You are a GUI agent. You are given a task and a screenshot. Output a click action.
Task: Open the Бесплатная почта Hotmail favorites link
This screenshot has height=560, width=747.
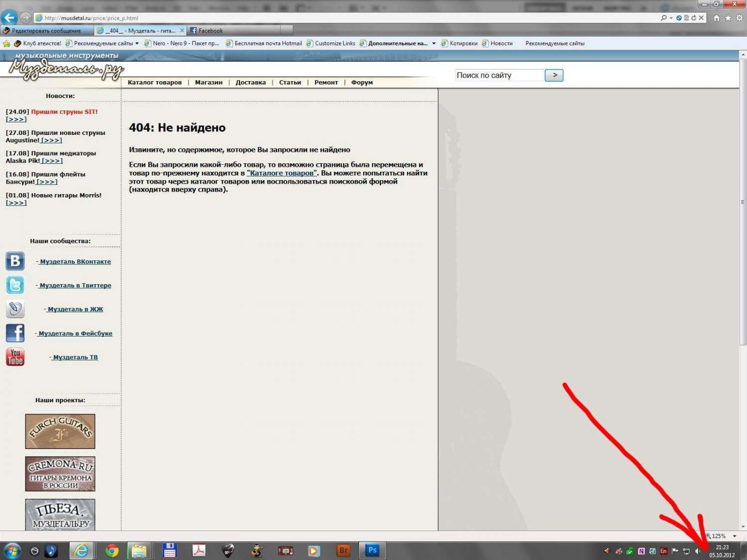(264, 43)
